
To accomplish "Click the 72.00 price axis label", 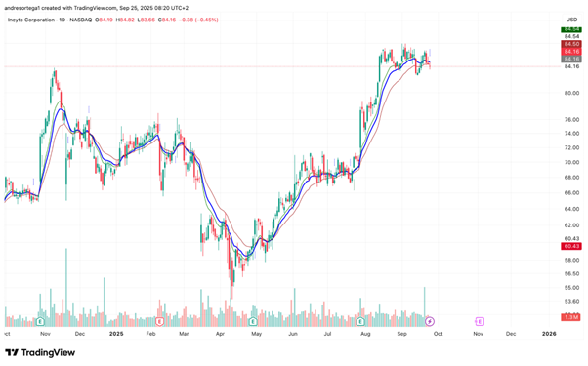I will [x=571, y=148].
